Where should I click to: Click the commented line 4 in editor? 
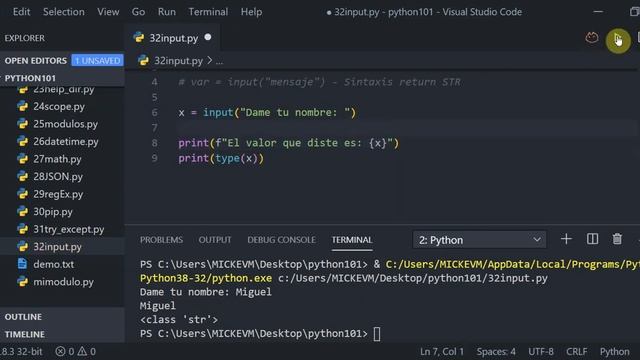[320, 82]
